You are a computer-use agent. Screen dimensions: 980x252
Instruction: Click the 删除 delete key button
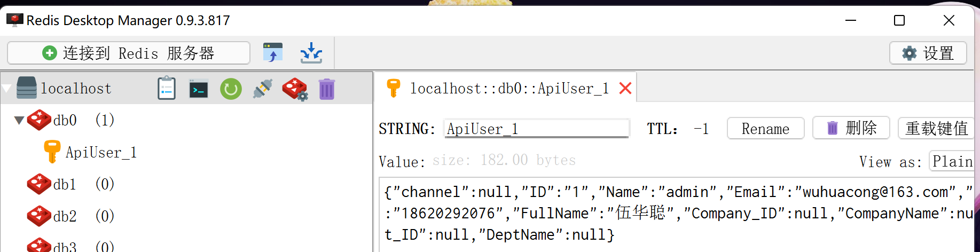point(851,128)
